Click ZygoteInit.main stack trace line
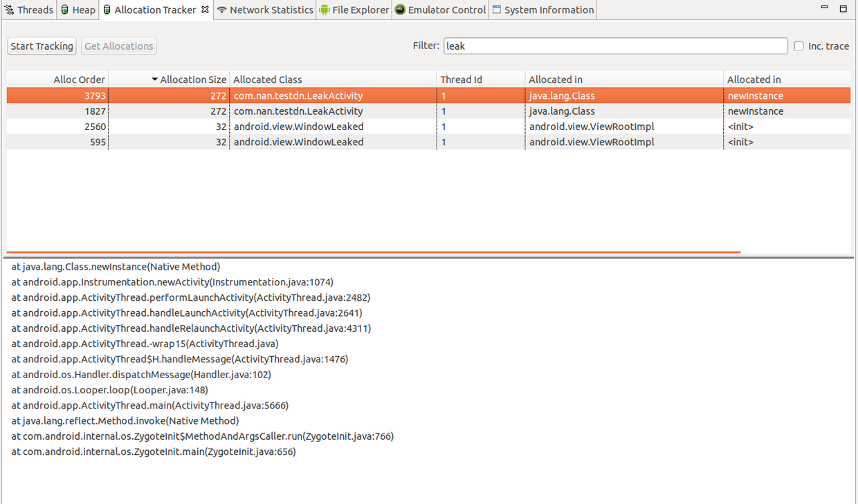Image resolution: width=858 pixels, height=504 pixels. 154,451
